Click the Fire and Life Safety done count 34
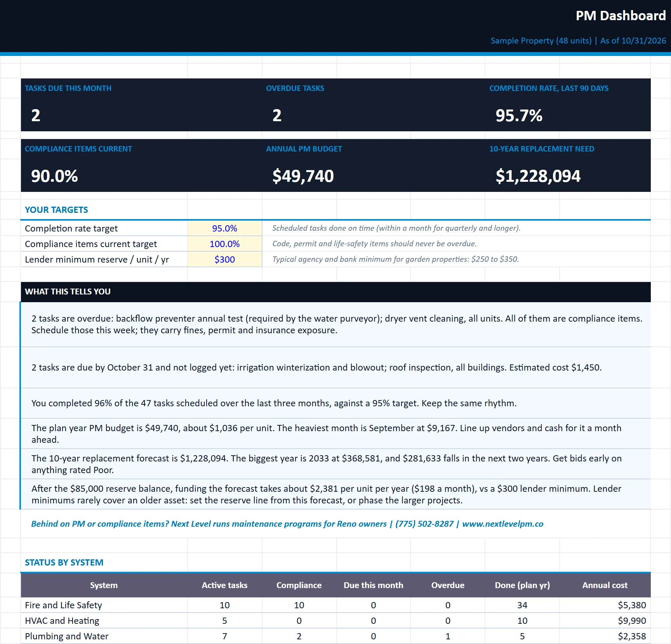The width and height of the screenshot is (671, 644). coord(522,605)
